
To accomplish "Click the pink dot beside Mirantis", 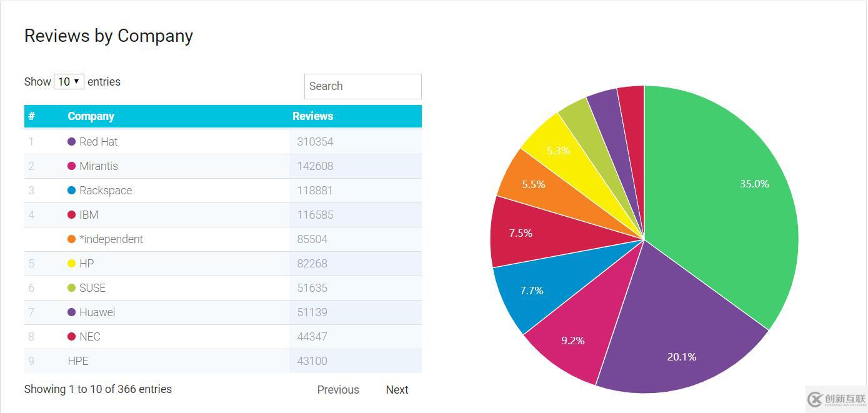I will click(71, 166).
